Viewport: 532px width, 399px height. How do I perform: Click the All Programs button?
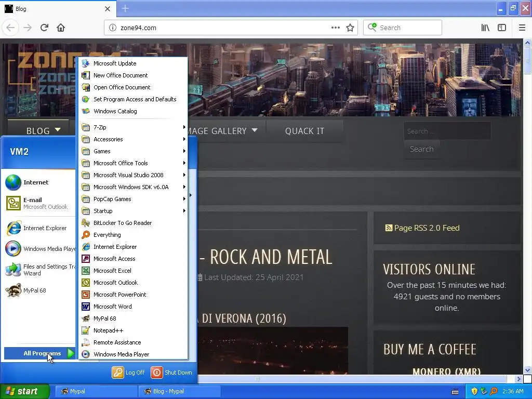[39, 353]
